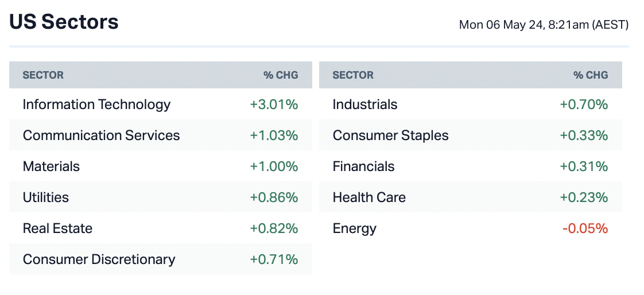Click the +0.70% Industrials change value
This screenshot has width=644, height=295.
584,104
